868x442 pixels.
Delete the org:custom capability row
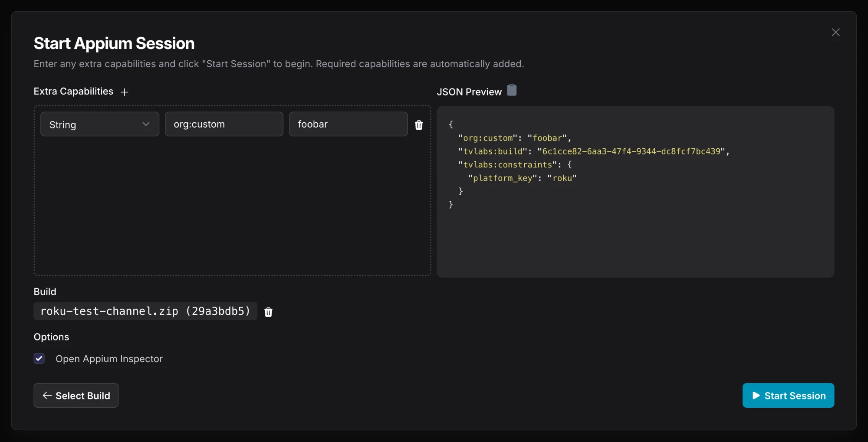[419, 125]
